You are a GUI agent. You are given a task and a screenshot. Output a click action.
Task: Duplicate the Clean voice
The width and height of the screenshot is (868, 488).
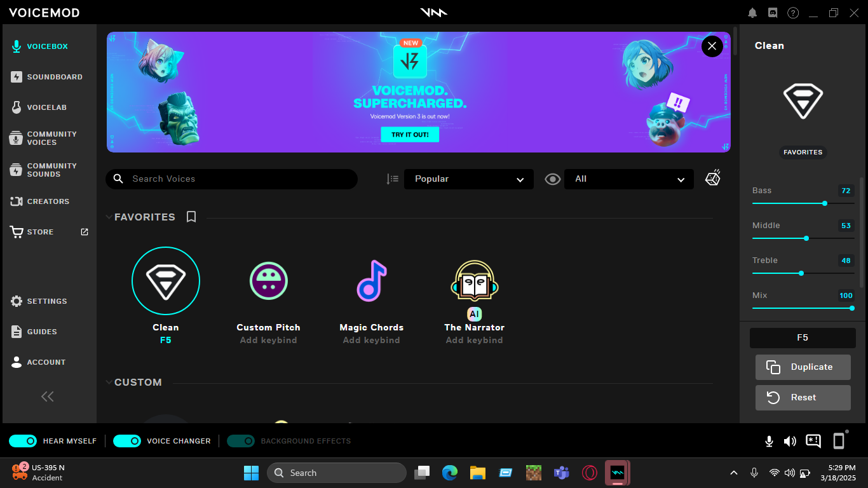coord(803,367)
